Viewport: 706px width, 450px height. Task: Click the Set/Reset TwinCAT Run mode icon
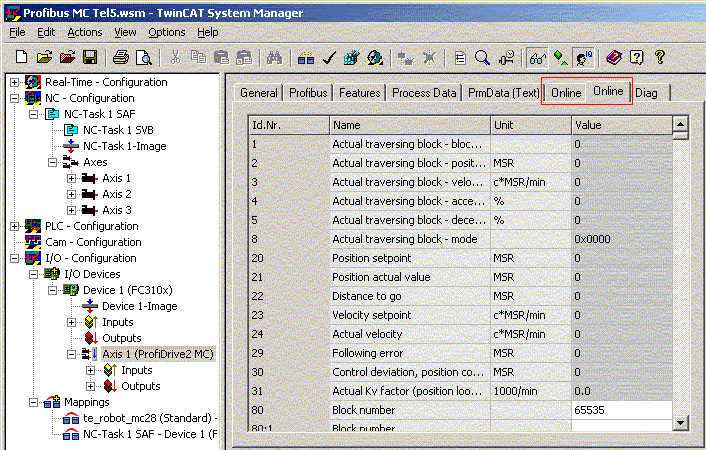click(x=375, y=57)
